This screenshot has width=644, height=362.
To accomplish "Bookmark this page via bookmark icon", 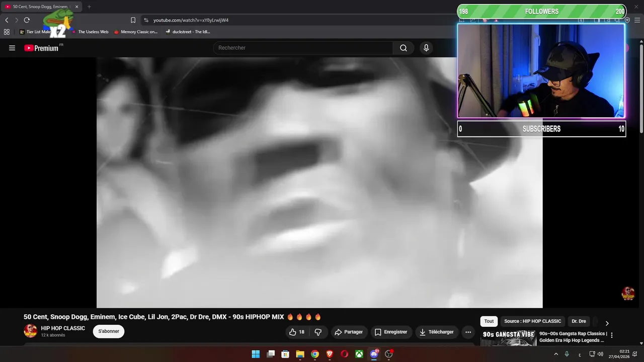I will [x=133, y=20].
